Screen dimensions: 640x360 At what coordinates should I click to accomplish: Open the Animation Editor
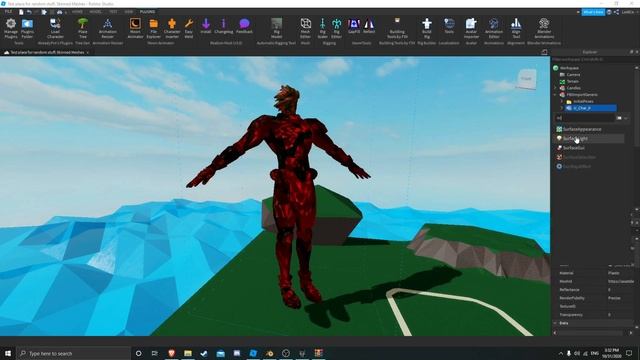pos(494,28)
